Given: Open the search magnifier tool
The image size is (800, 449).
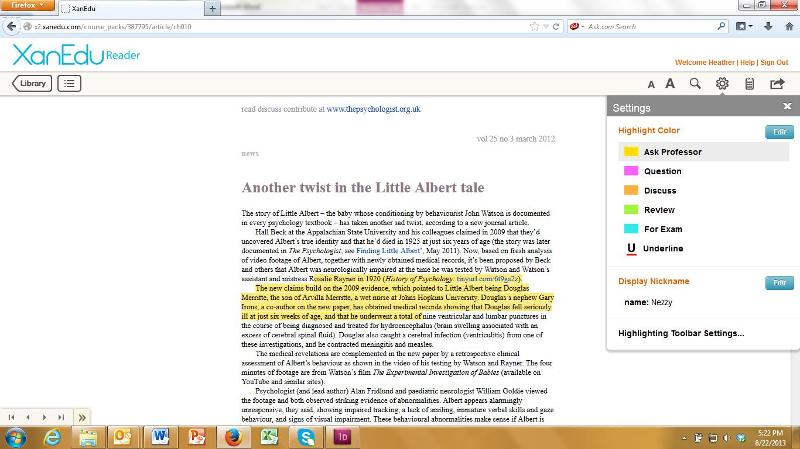Looking at the screenshot, I should coord(695,84).
